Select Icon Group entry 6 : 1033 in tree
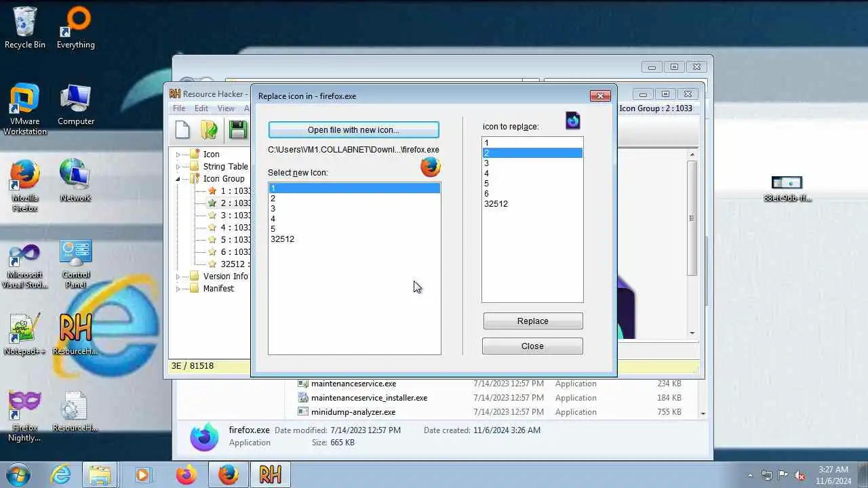 tap(229, 252)
